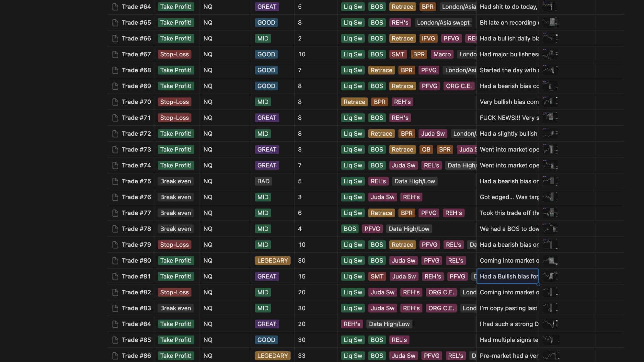644x362 pixels.
Task: Open the Trade #71 page title
Action: click(136, 118)
